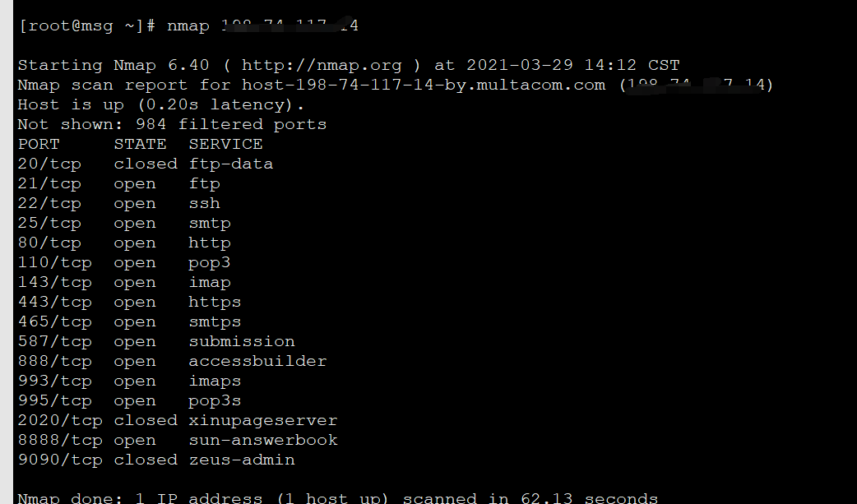Click the 993/tcp imaps line
This screenshot has width=857, height=504.
(129, 381)
